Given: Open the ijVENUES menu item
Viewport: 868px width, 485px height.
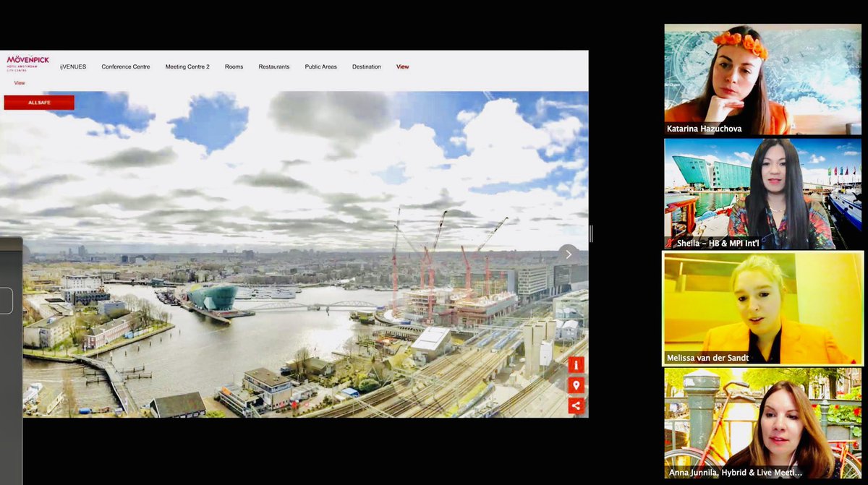Looking at the screenshot, I should click(x=73, y=66).
